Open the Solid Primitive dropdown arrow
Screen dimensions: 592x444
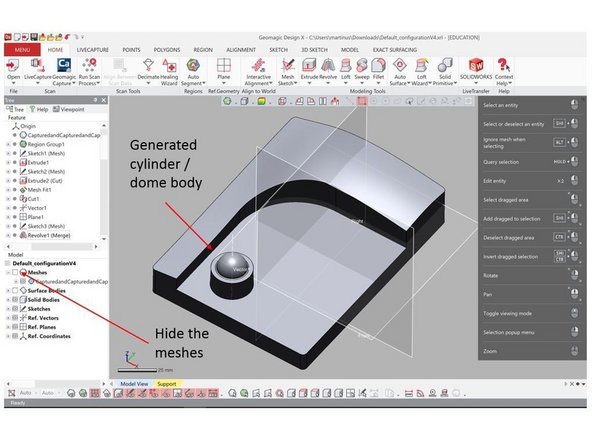455,83
